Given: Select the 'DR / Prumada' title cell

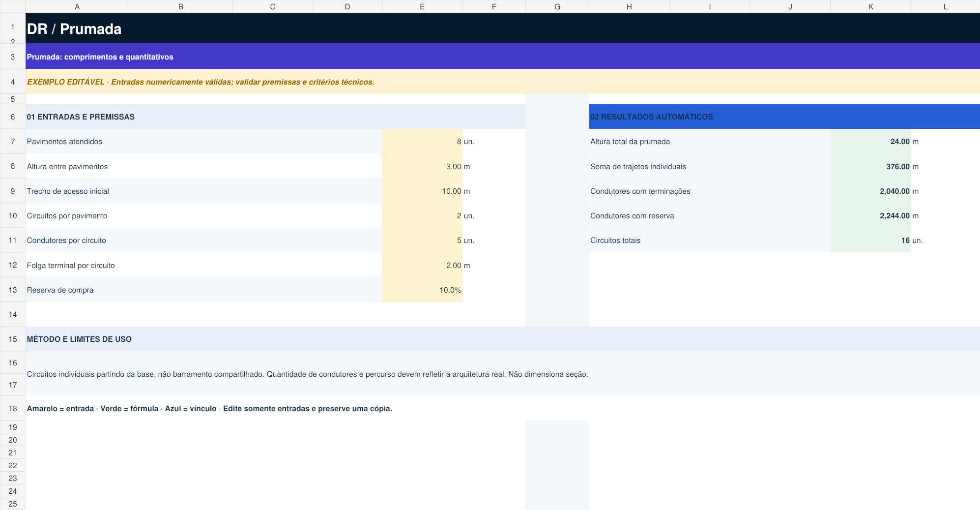Looking at the screenshot, I should pos(502,29).
